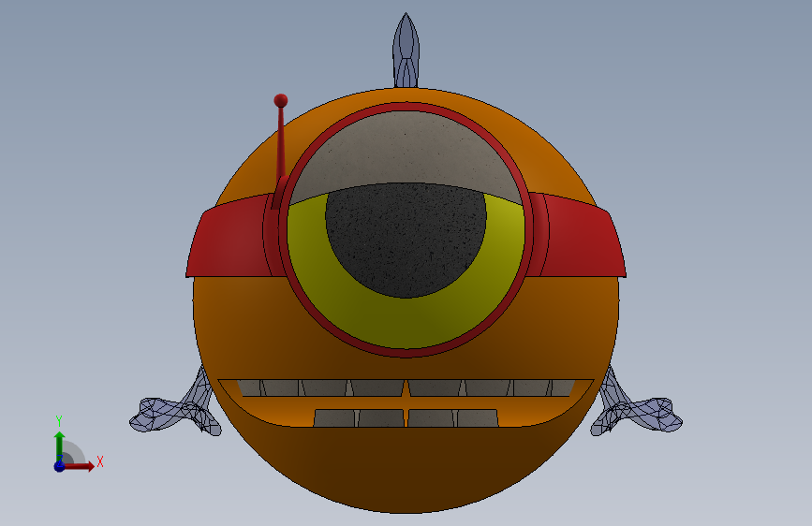Select the dark gray pupil of the eye
812x526 pixels.
[x=406, y=241]
